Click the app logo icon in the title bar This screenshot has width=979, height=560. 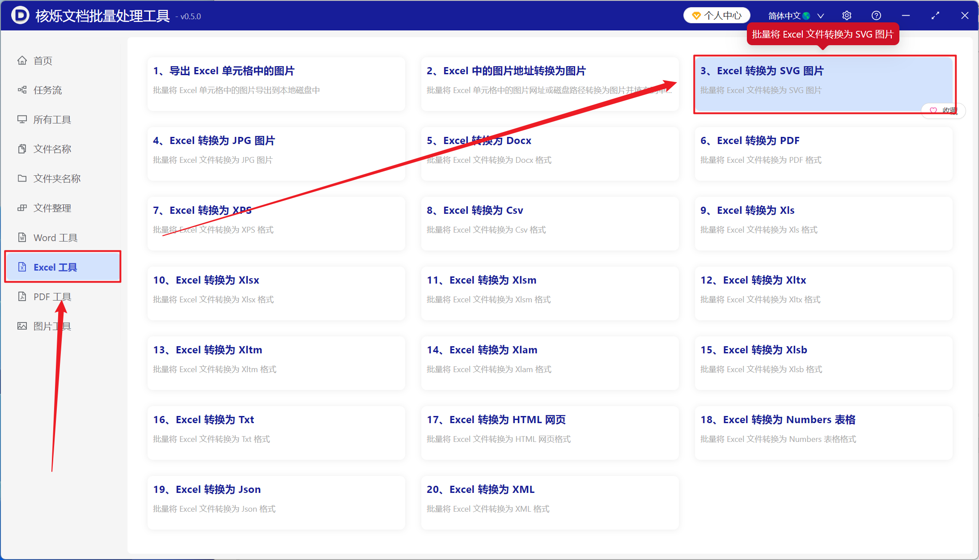tap(20, 16)
